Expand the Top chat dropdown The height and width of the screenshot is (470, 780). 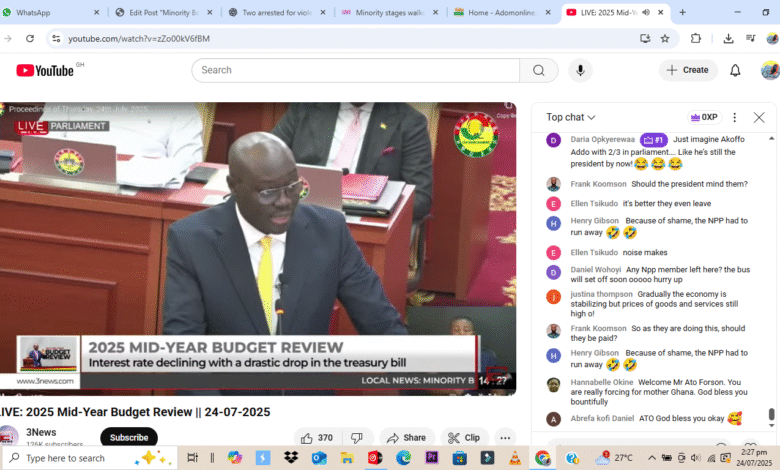[571, 117]
